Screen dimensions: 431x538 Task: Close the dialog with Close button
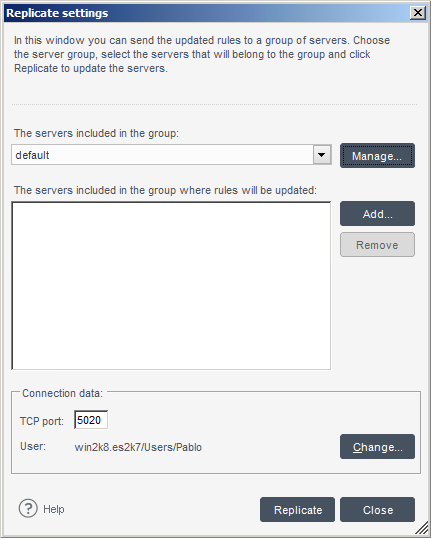coord(377,510)
